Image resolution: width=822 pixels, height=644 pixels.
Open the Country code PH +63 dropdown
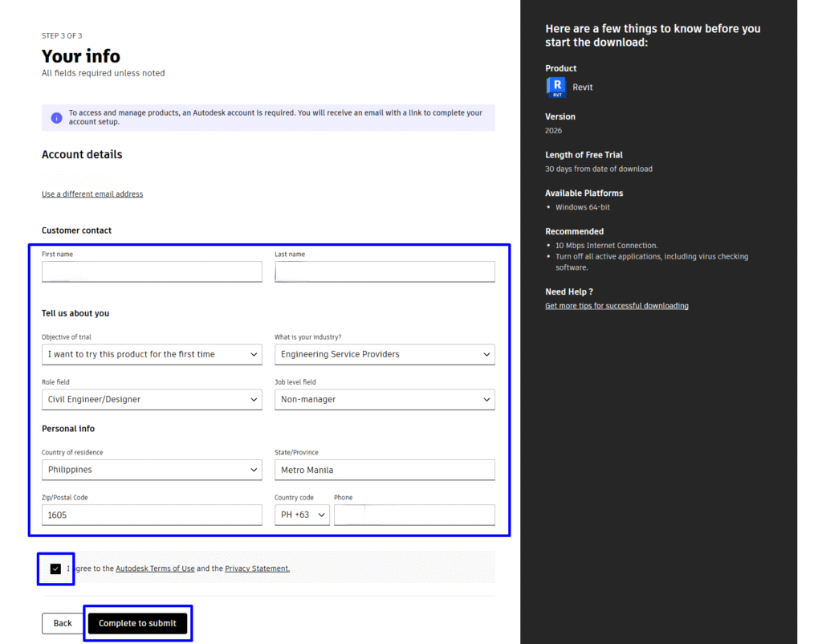click(302, 515)
